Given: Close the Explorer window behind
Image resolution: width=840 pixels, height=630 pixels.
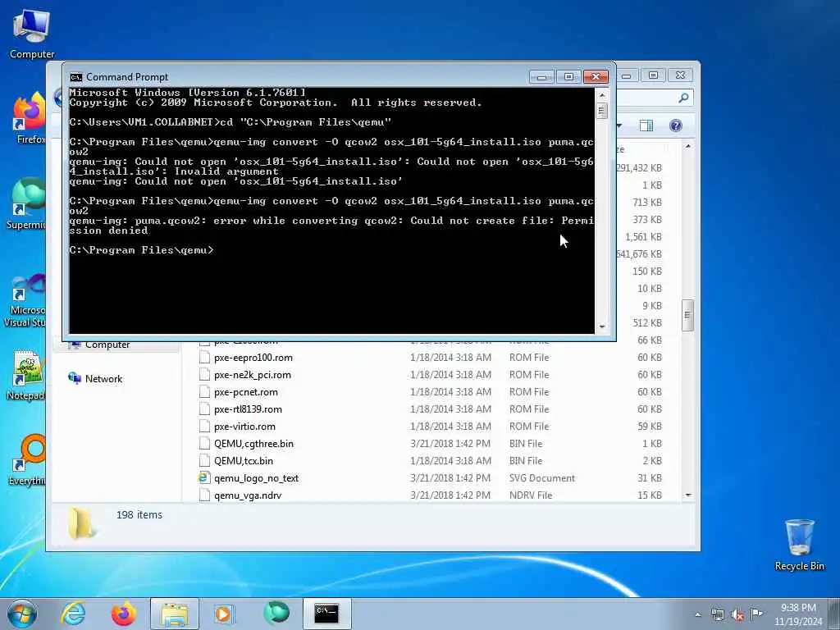Looking at the screenshot, I should click(x=680, y=75).
